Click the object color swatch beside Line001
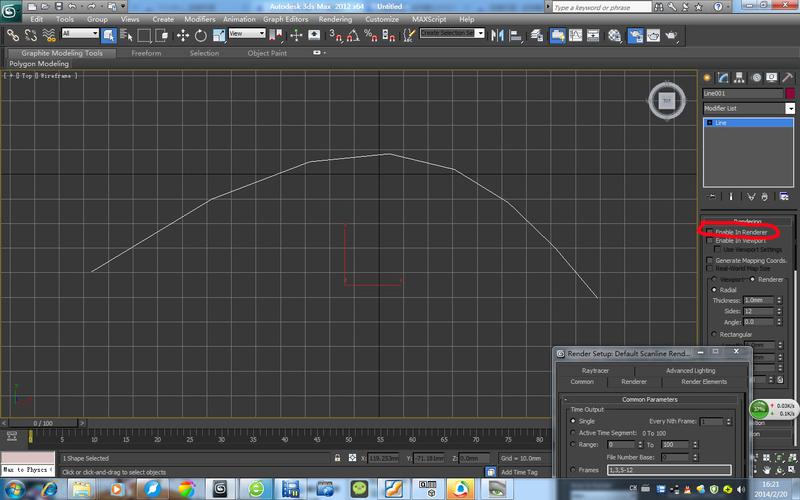 789,93
